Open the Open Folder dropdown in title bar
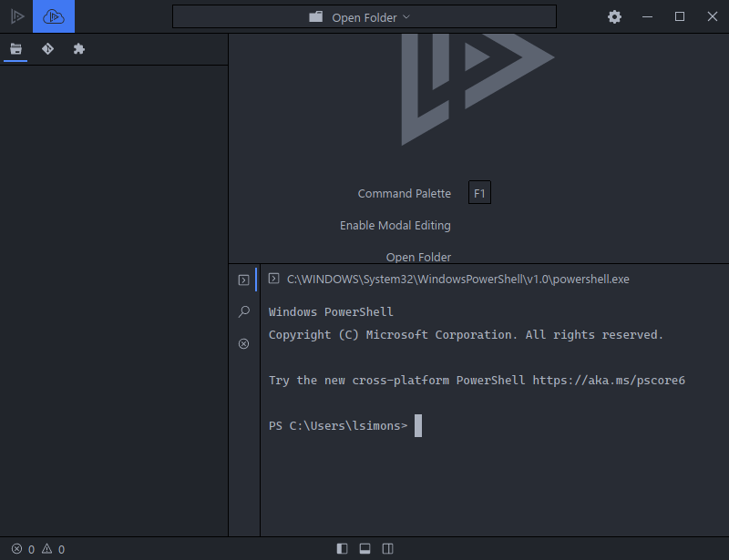Viewport: 729px width, 560px height. [364, 16]
